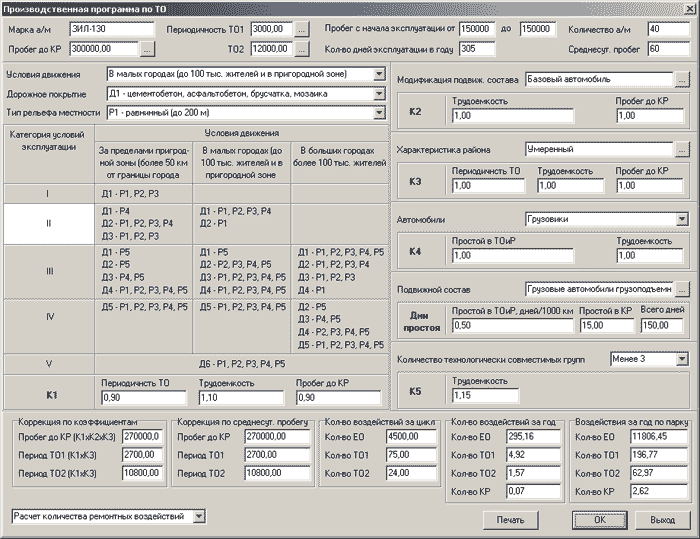Click K4 Трудоемкость field
Viewport: 700px width, 539px height.
click(650, 256)
